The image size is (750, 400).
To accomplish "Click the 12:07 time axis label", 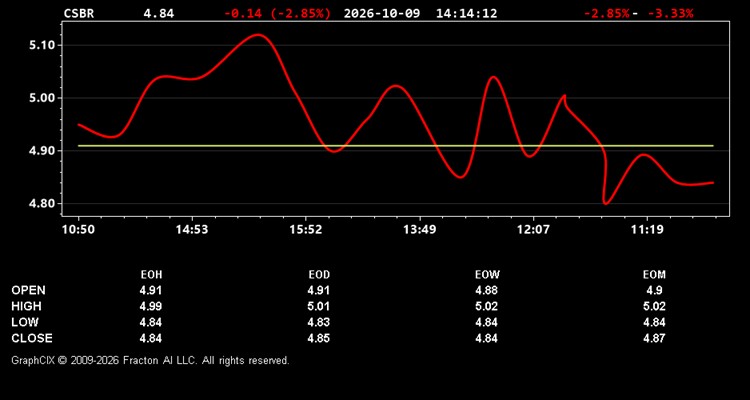I will [533, 229].
